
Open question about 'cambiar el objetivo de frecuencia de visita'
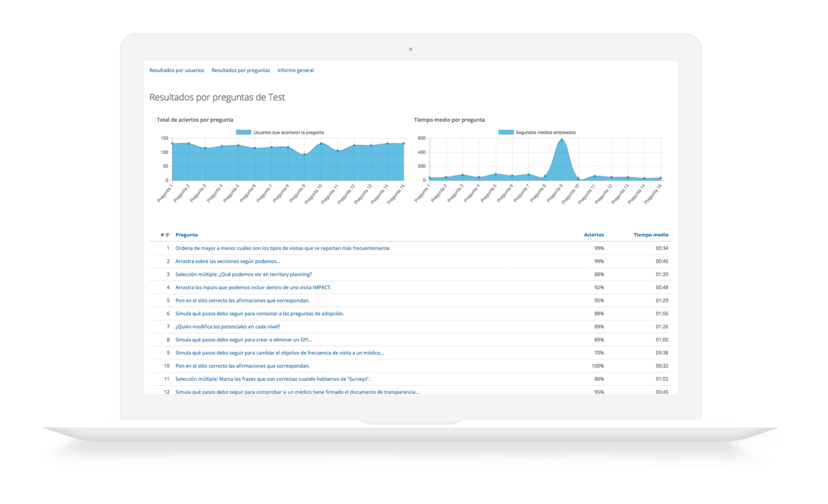point(280,353)
